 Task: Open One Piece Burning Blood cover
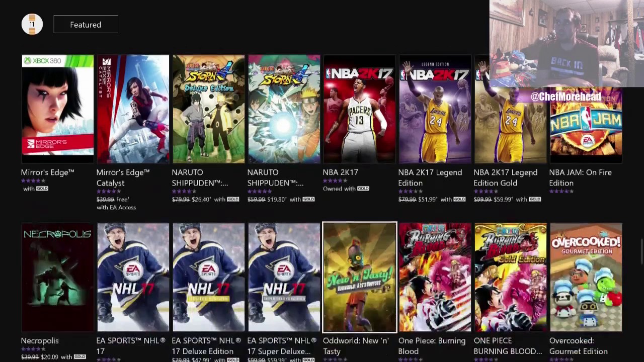(x=435, y=278)
